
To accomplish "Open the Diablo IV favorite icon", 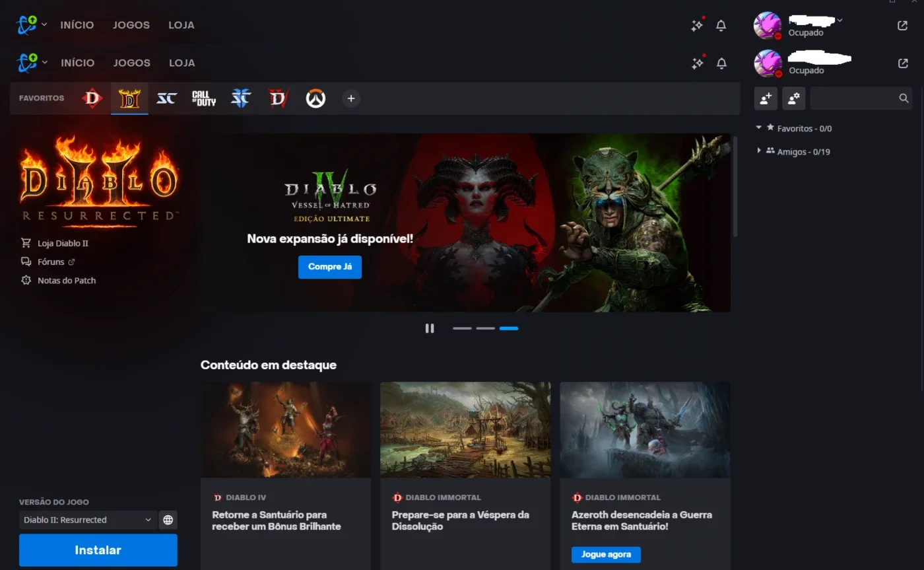I will 279,98.
